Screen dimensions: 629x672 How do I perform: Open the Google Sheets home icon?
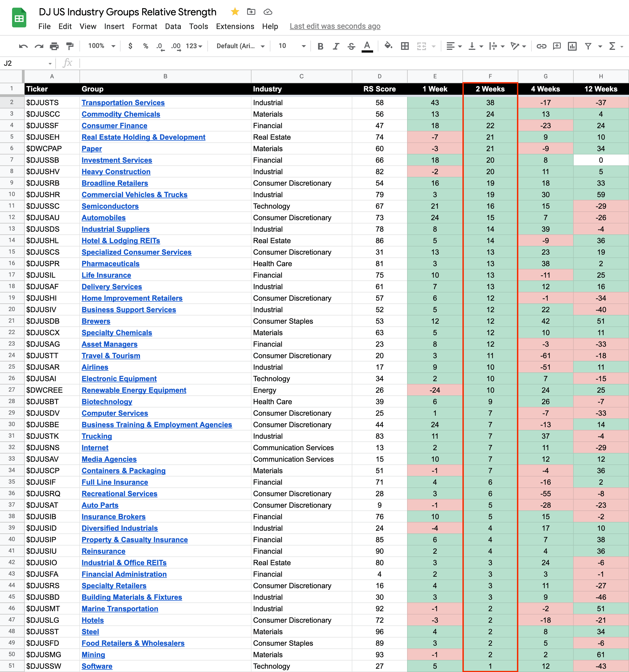click(19, 18)
